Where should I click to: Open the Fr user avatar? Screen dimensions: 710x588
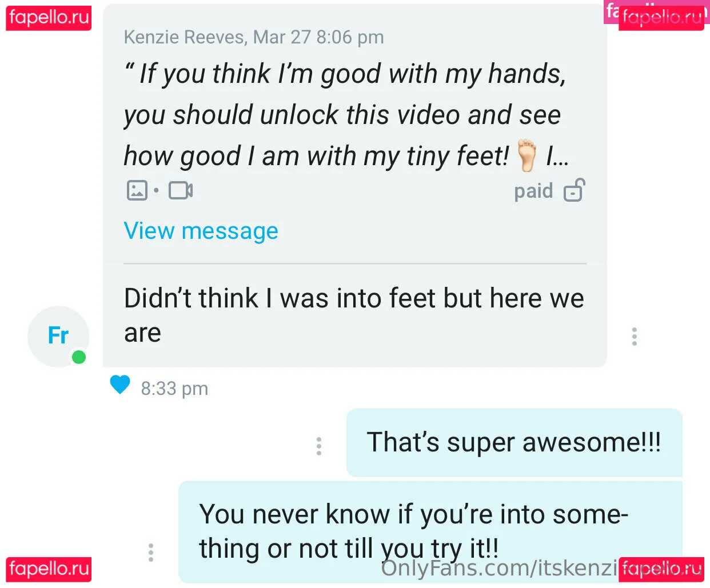tap(58, 337)
